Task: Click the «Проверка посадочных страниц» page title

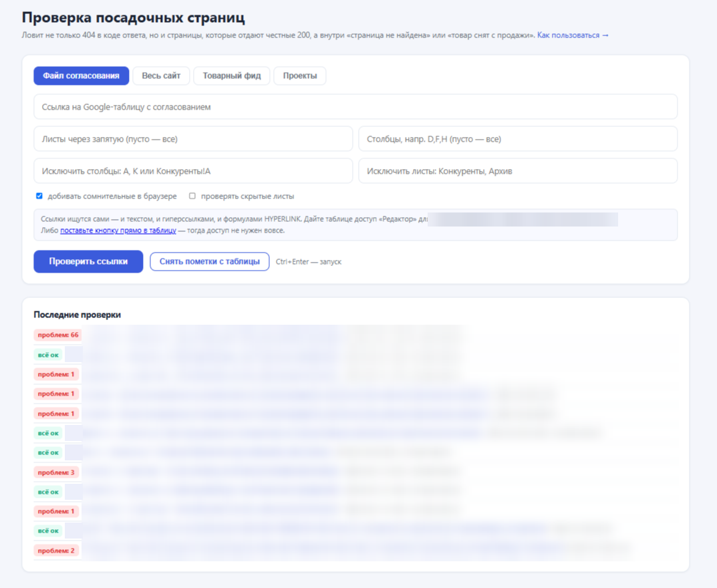Action: click(x=133, y=18)
